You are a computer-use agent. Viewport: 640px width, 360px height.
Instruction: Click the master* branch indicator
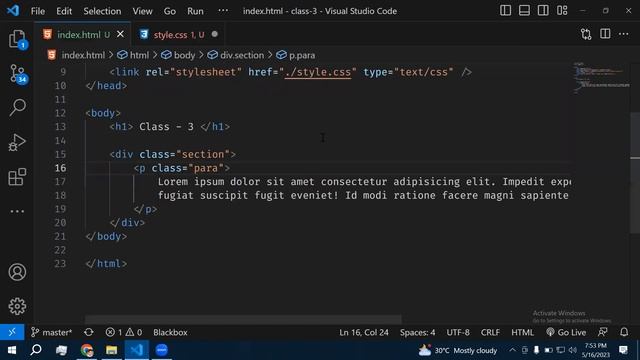pos(52,332)
